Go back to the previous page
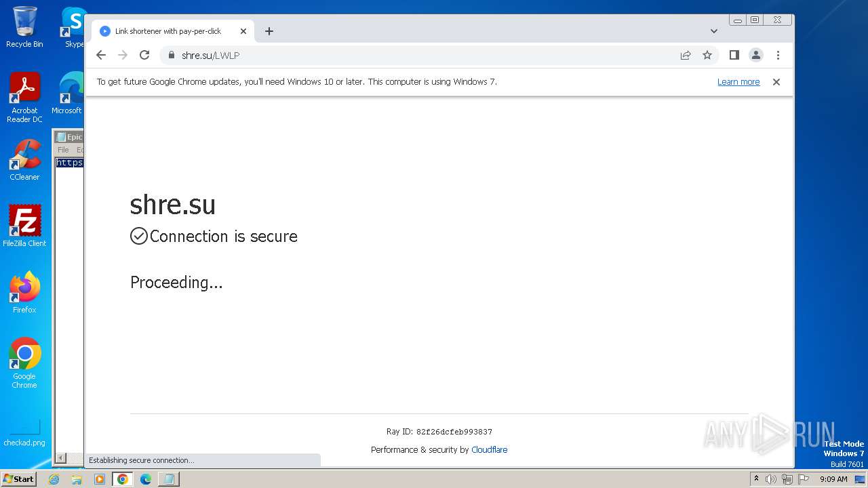Image resolution: width=868 pixels, height=488 pixels. pos(101,56)
